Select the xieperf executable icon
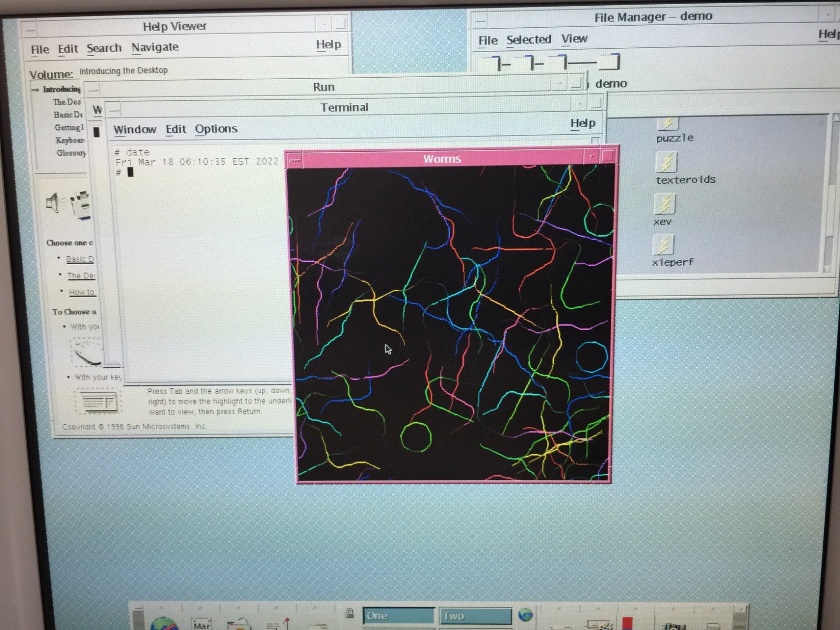Image resolution: width=840 pixels, height=630 pixels. 664,245
